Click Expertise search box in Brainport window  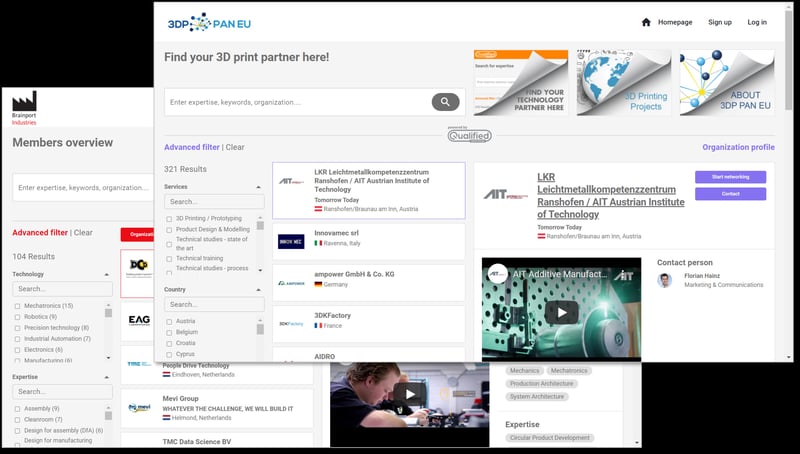62,391
